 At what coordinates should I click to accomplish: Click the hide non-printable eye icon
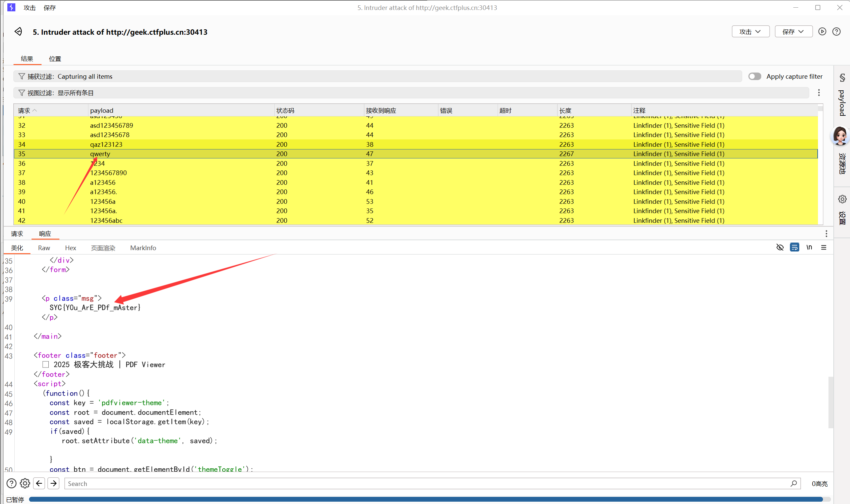780,247
